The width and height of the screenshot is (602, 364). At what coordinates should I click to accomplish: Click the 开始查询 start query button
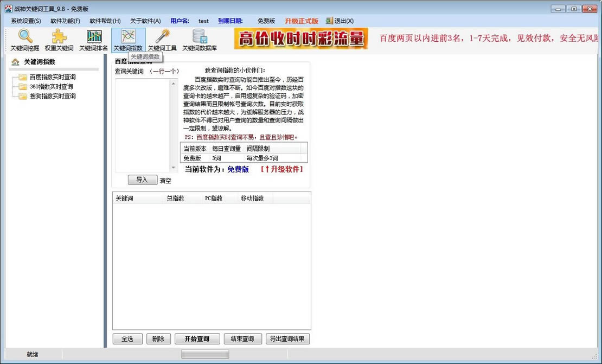coord(197,339)
